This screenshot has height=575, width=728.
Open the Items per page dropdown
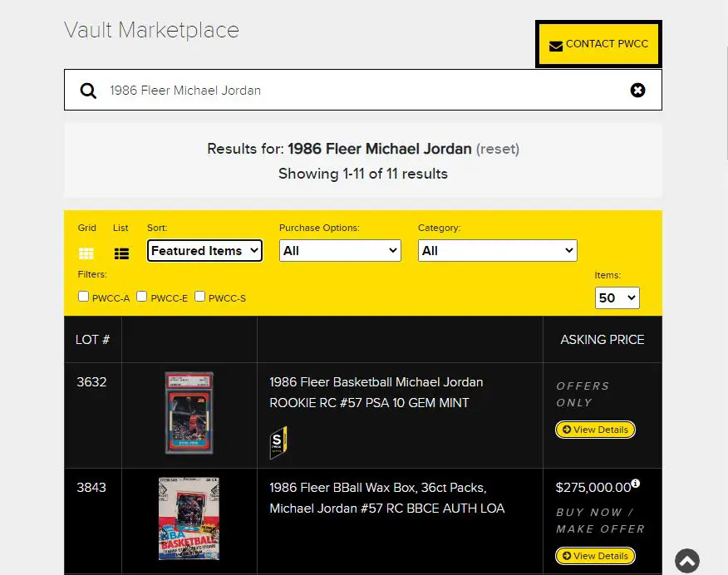pos(617,298)
